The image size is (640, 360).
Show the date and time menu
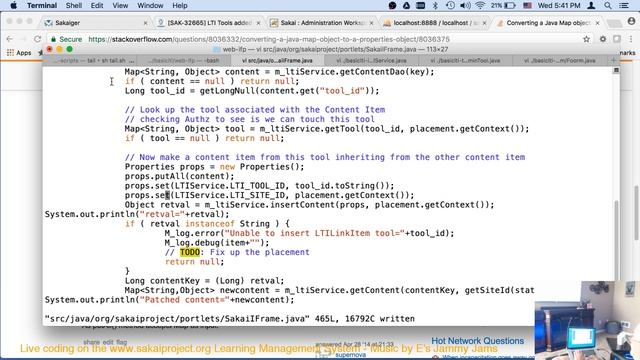pyautogui.click(x=559, y=5)
